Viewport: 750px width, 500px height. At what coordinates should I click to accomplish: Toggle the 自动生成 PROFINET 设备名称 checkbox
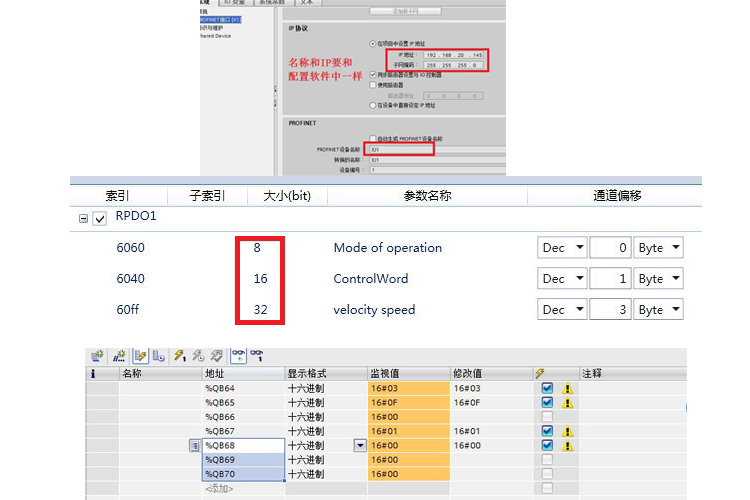(x=373, y=139)
